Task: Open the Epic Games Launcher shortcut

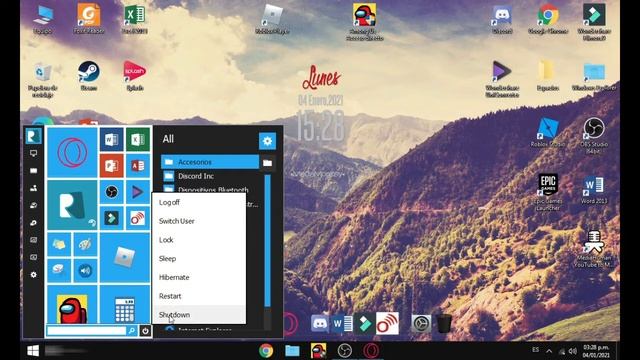Action: pyautogui.click(x=548, y=193)
